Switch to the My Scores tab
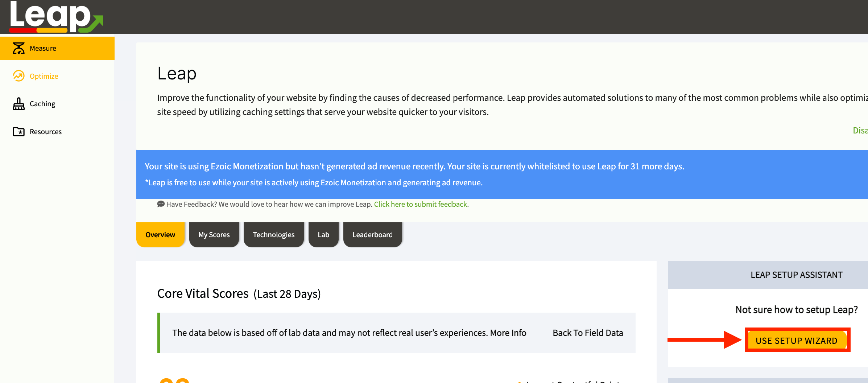The width and height of the screenshot is (868, 383). (214, 235)
